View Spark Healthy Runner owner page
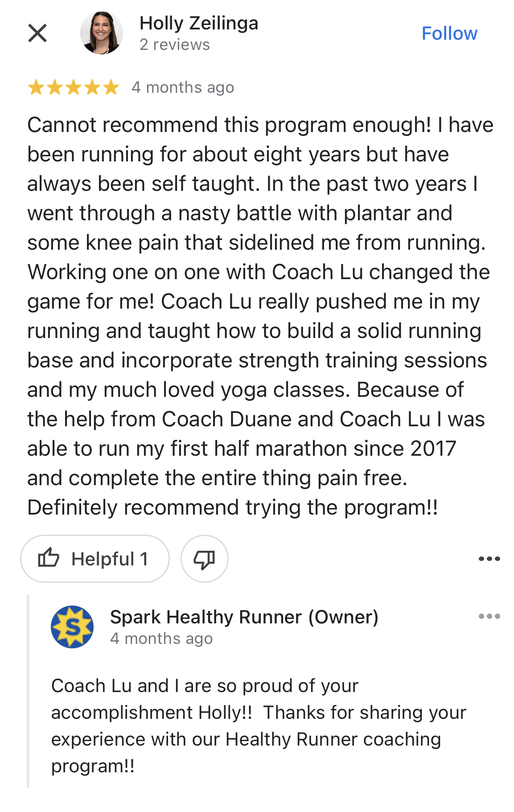Viewport: 514px width, 812px height. 244,618
